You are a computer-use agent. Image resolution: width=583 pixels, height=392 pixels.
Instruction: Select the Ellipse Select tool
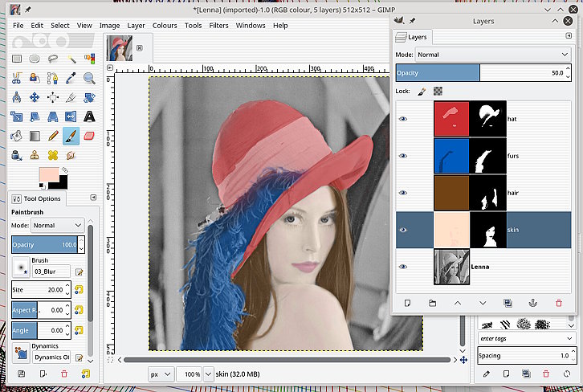click(x=35, y=59)
